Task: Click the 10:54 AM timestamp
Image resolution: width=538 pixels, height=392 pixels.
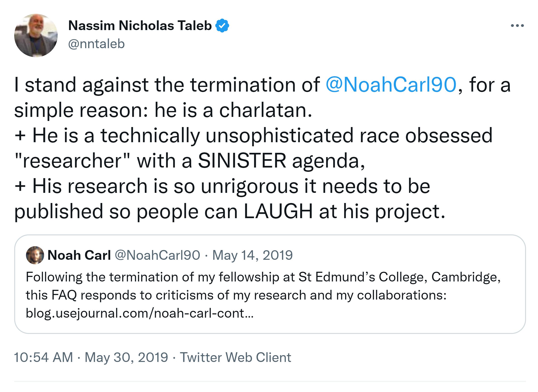Action: tap(43, 357)
